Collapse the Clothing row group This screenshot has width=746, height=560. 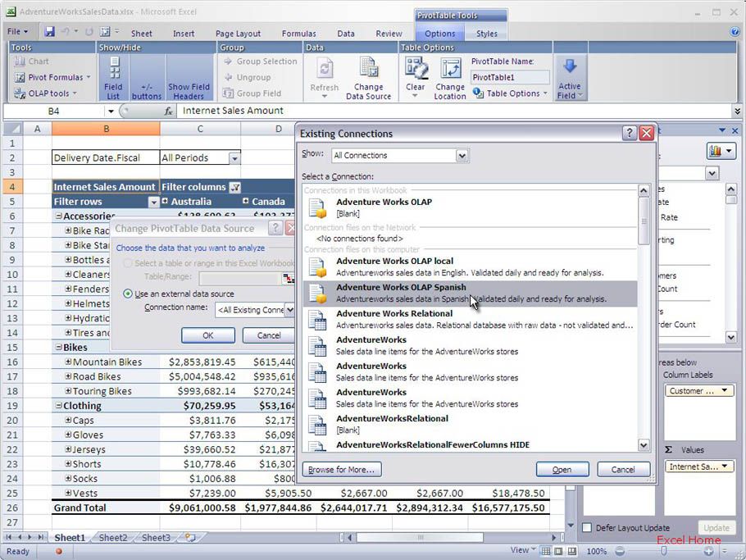(58, 406)
